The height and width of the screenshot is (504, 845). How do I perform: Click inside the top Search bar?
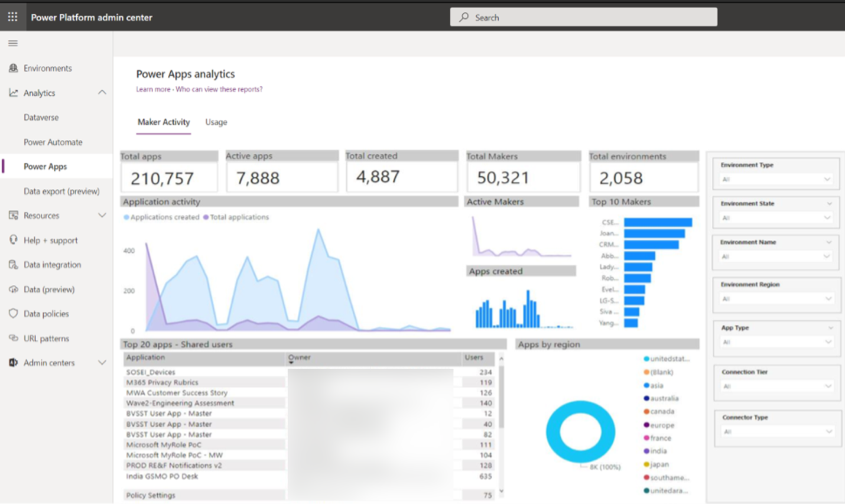pyautogui.click(x=584, y=16)
